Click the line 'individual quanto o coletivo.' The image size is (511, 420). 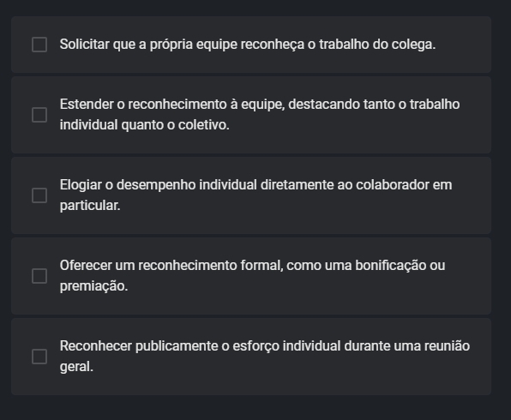[x=144, y=125]
